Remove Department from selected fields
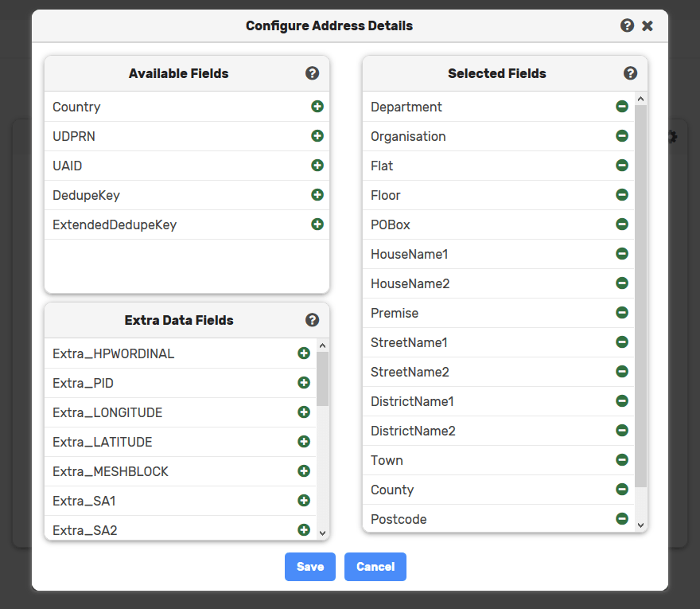The image size is (700, 609). (622, 107)
